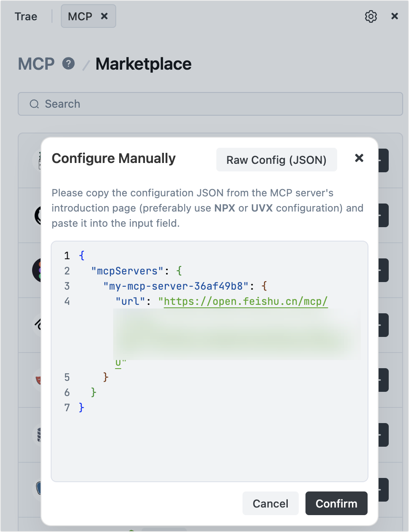Image resolution: width=409 pixels, height=532 pixels.
Task: Click the question mark help icon beside MCP
Action: point(69,64)
